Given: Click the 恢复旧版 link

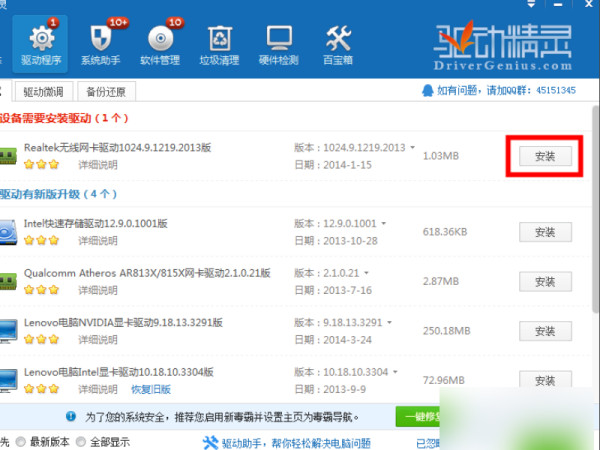Looking at the screenshot, I should [151, 389].
